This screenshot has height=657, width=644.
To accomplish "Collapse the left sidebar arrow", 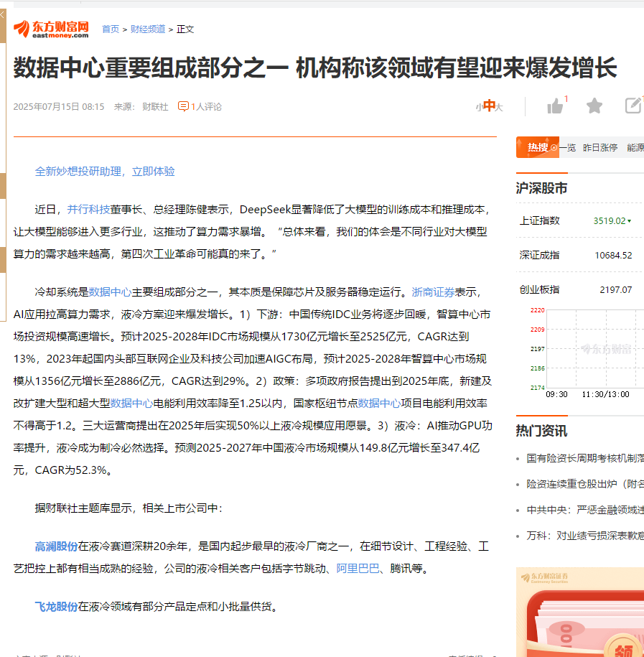I will click(3, 15).
